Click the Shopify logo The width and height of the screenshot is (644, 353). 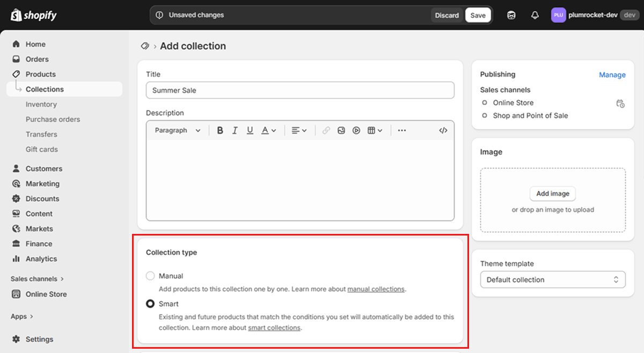33,15
